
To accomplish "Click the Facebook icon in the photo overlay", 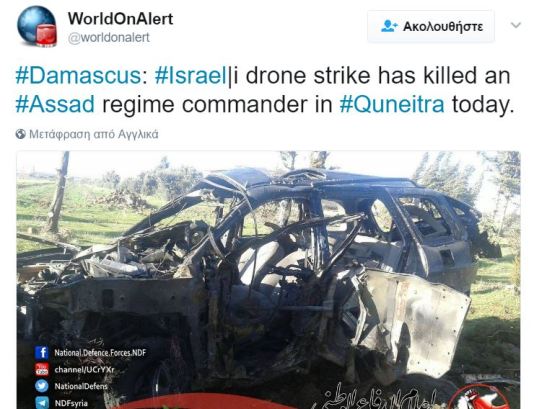I will point(42,352).
